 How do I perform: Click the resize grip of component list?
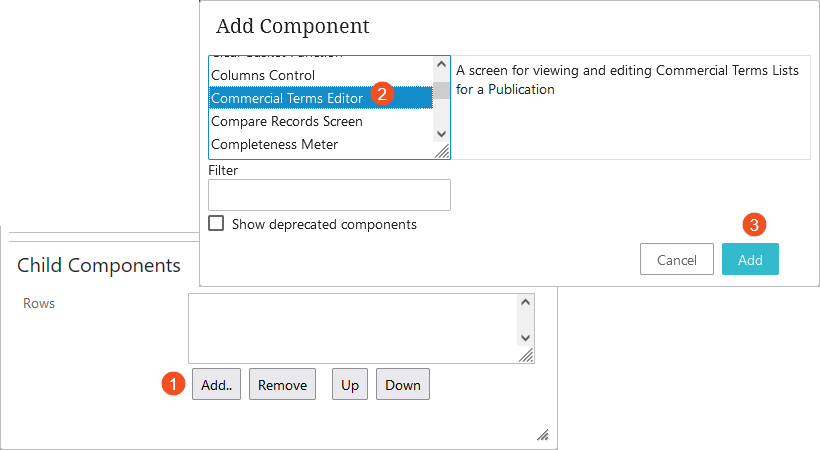coord(442,151)
